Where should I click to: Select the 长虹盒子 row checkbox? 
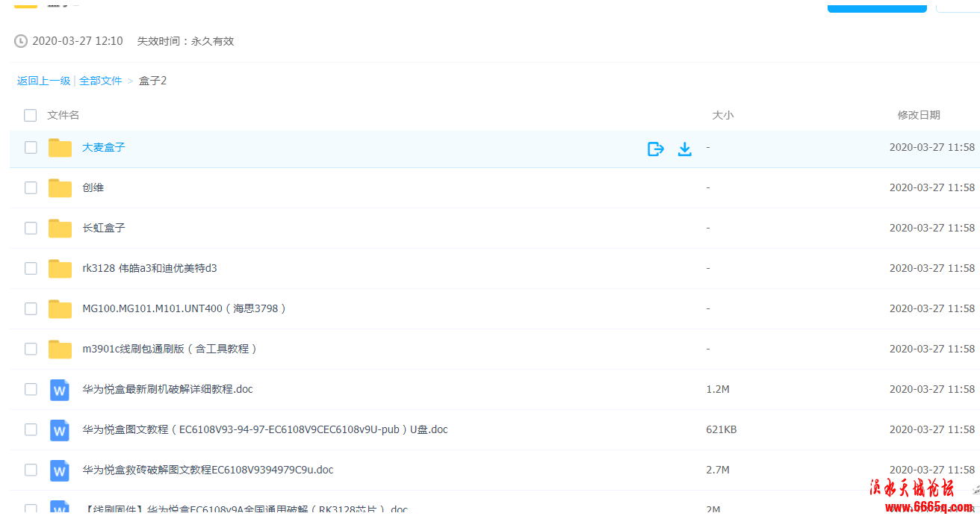click(x=31, y=228)
